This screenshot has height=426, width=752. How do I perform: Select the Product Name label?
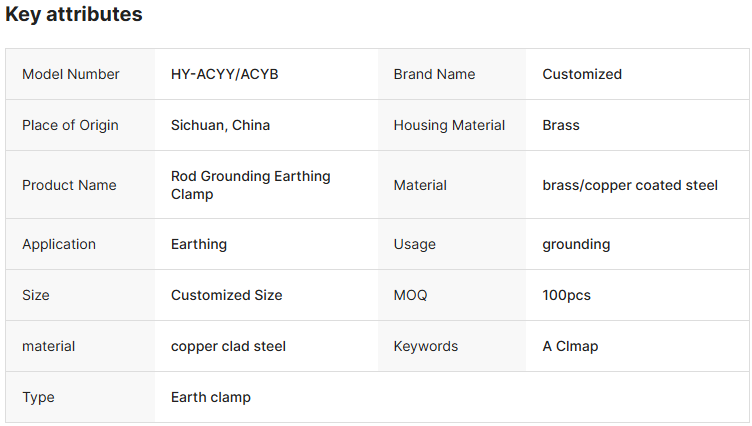click(69, 185)
